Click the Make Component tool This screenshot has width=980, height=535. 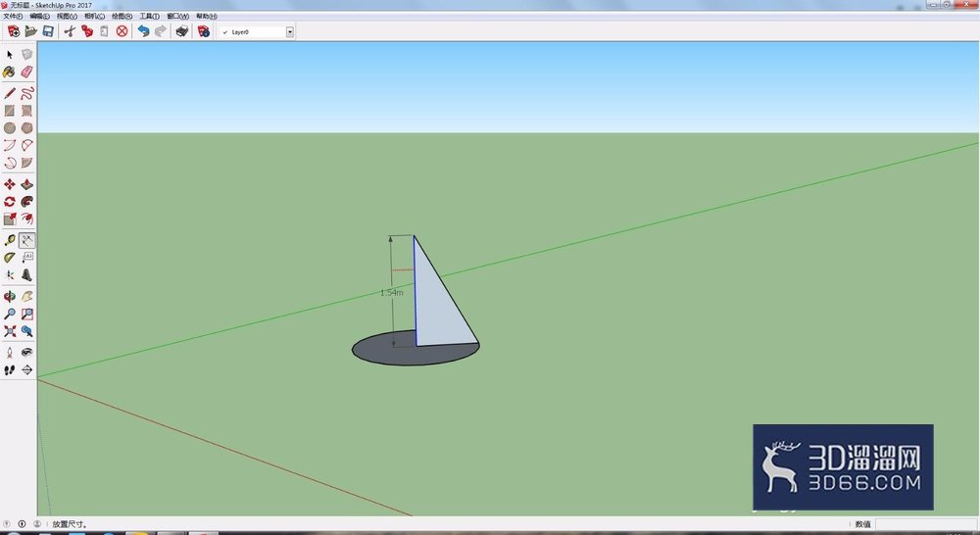click(x=26, y=55)
